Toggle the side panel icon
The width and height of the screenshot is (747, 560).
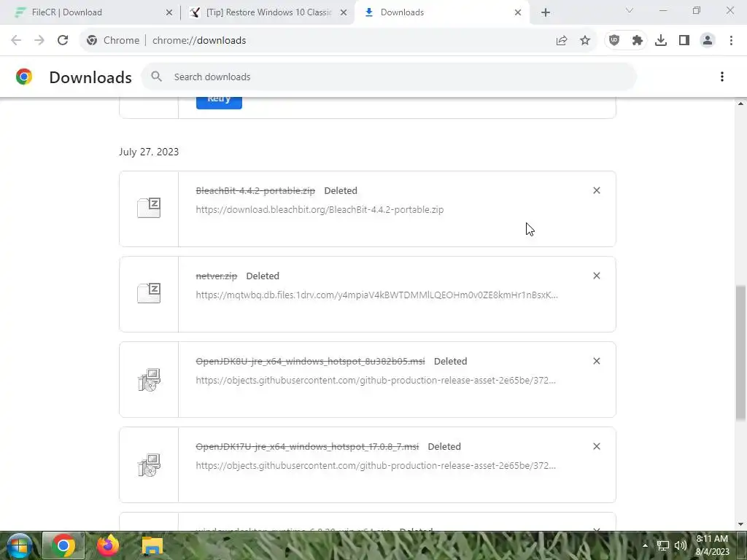click(684, 41)
